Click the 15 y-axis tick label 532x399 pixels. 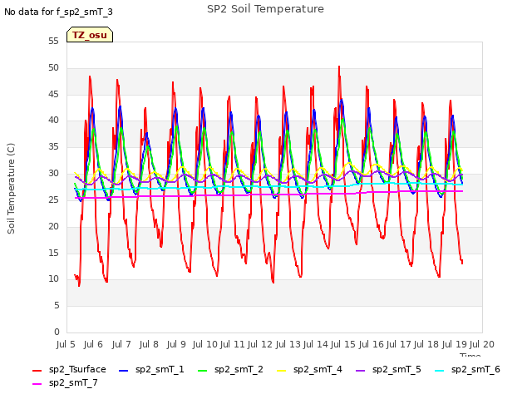pos(53,253)
